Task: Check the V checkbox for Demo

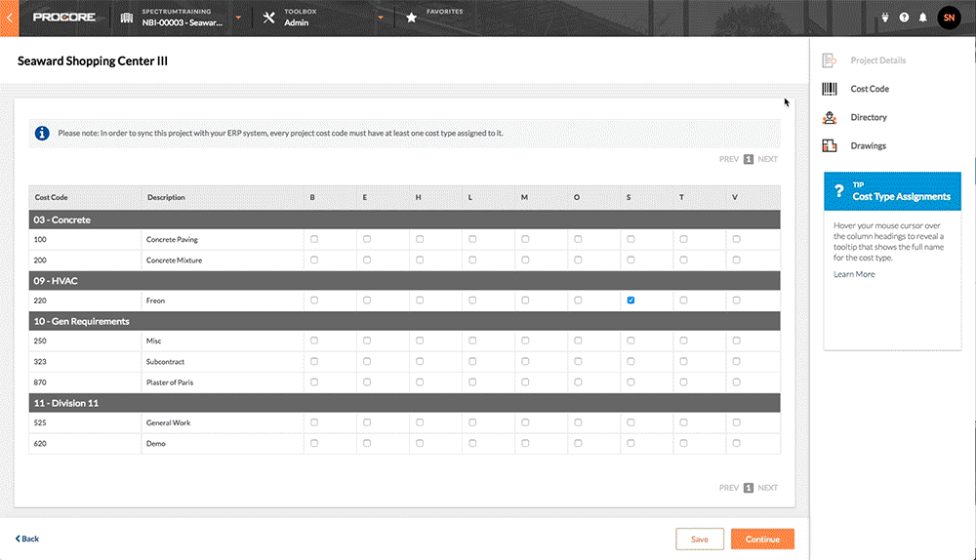Action: coord(736,444)
